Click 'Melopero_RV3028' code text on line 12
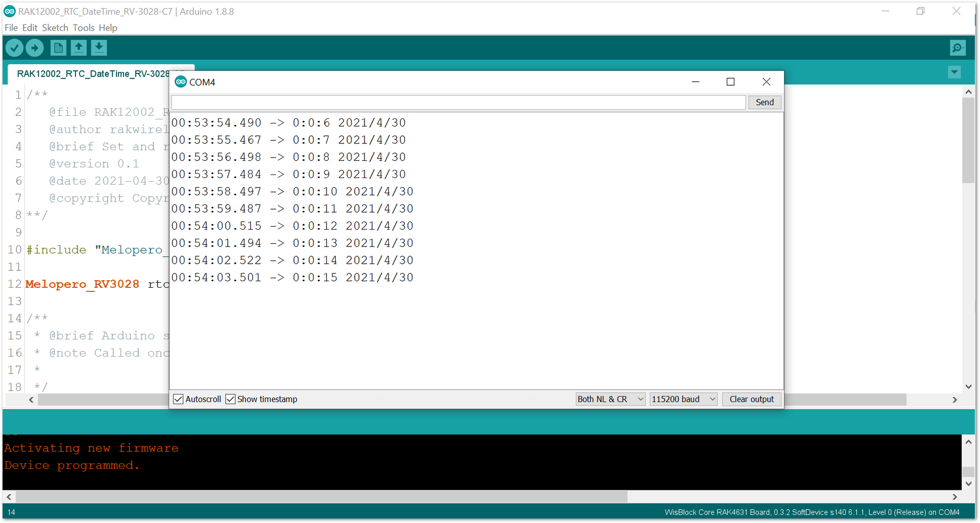The height and width of the screenshot is (523, 980). [x=82, y=284]
